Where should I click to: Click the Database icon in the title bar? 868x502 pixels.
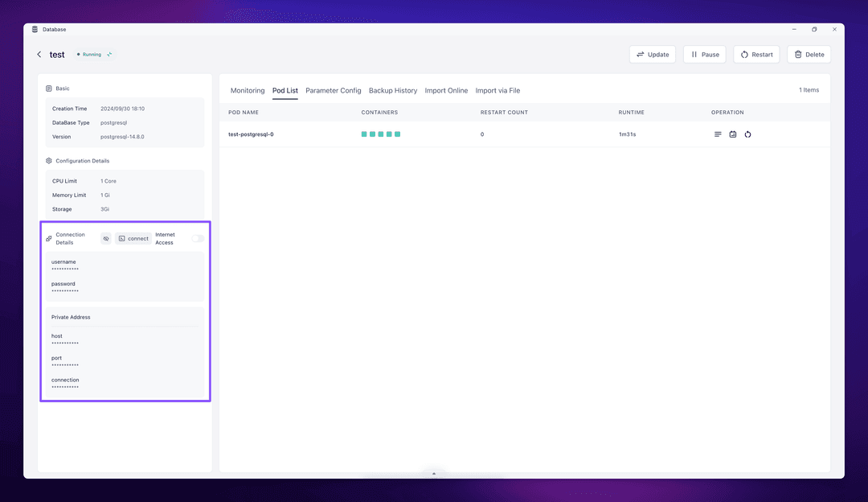[36, 29]
